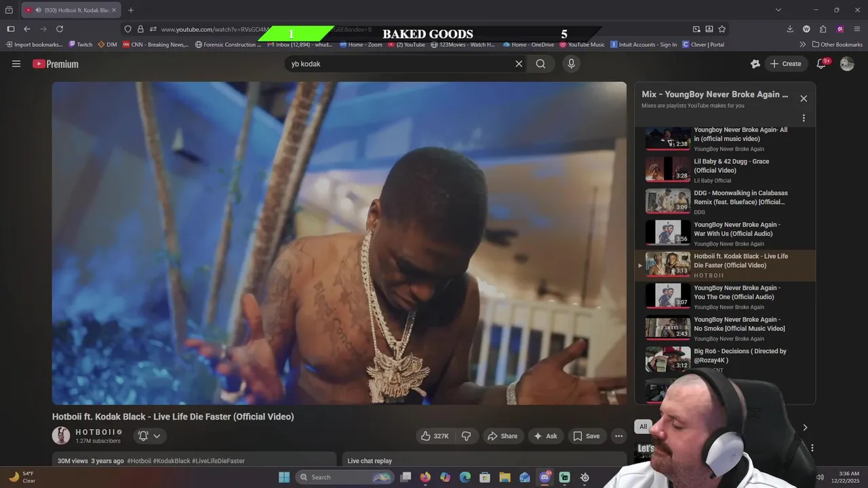Open the YouTube notifications bell
This screenshot has width=868, height=488.
point(821,64)
